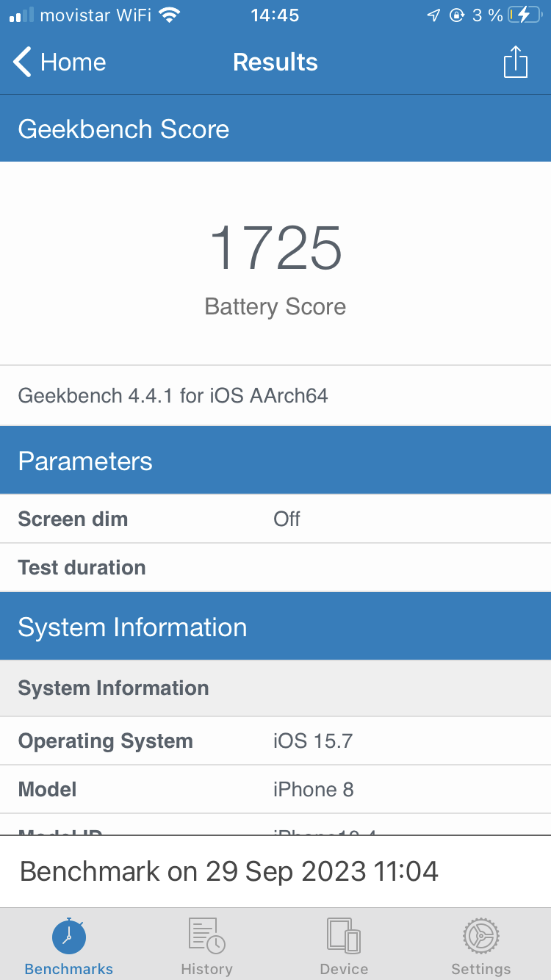
Task: Open the History document-clock icon
Action: click(x=206, y=936)
